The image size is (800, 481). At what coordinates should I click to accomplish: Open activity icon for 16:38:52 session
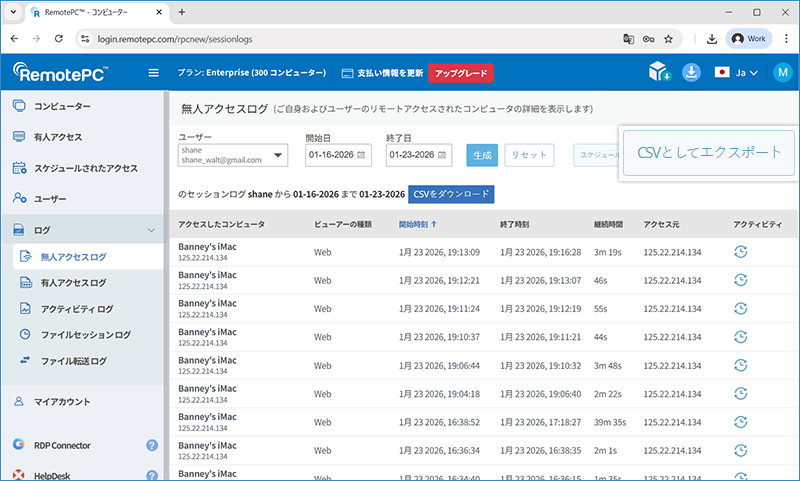point(740,422)
